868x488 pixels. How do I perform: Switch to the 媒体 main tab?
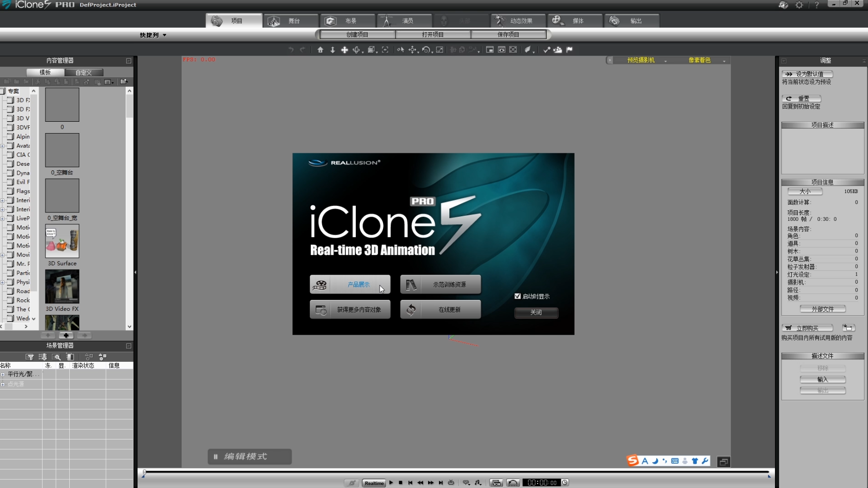point(575,21)
